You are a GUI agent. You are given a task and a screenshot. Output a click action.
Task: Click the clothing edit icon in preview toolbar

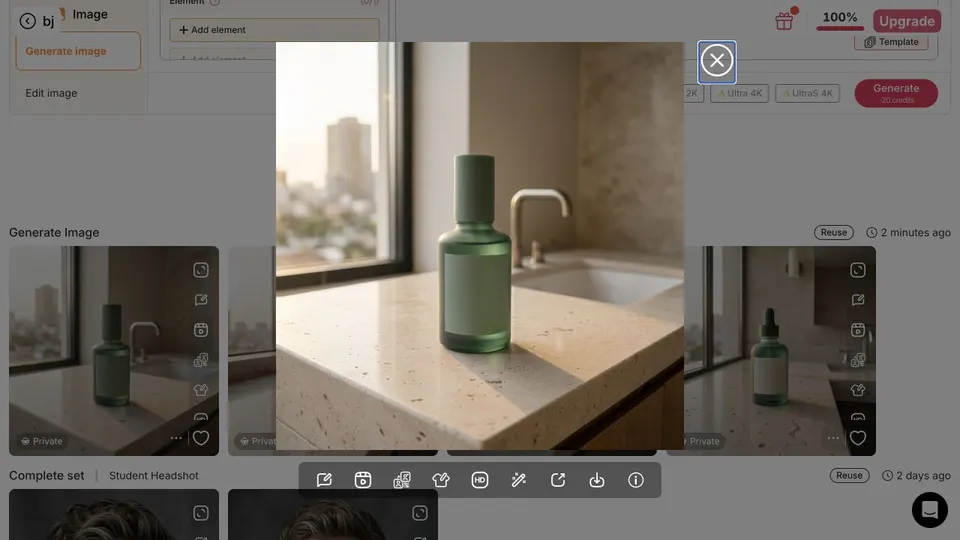click(441, 480)
